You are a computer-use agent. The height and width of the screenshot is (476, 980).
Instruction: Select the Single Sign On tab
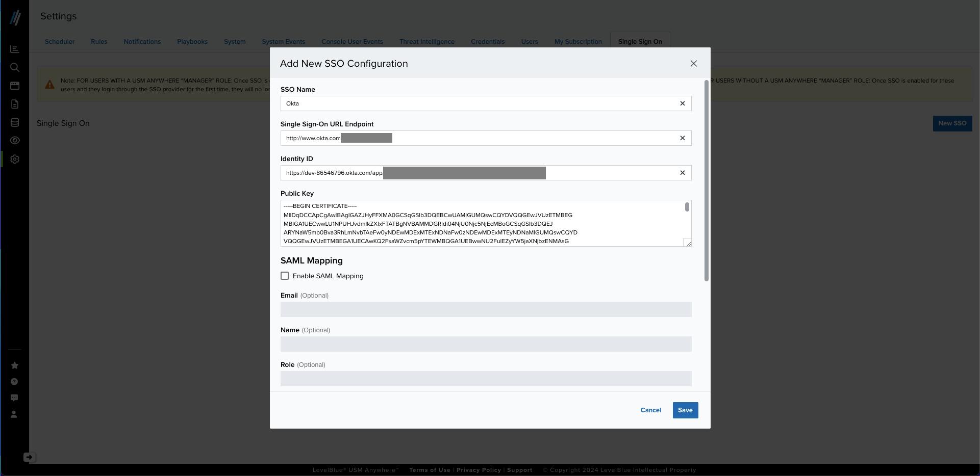[640, 42]
